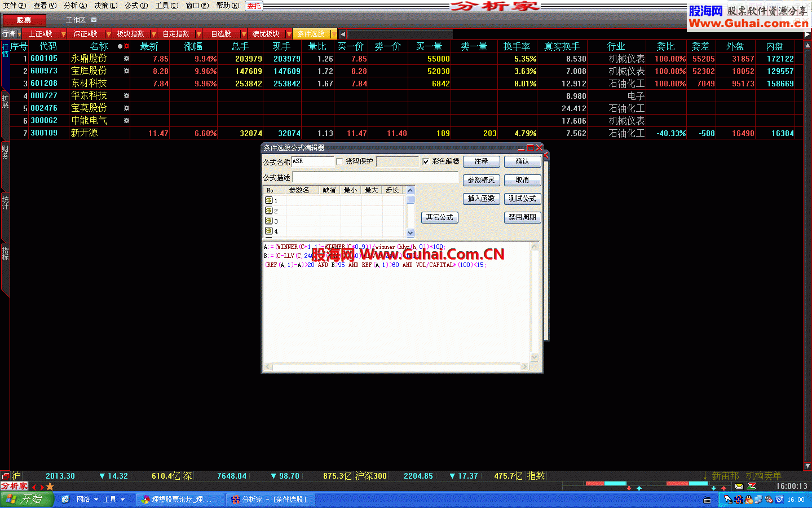Click the mark icon on the 华东科技 row

point(126,96)
